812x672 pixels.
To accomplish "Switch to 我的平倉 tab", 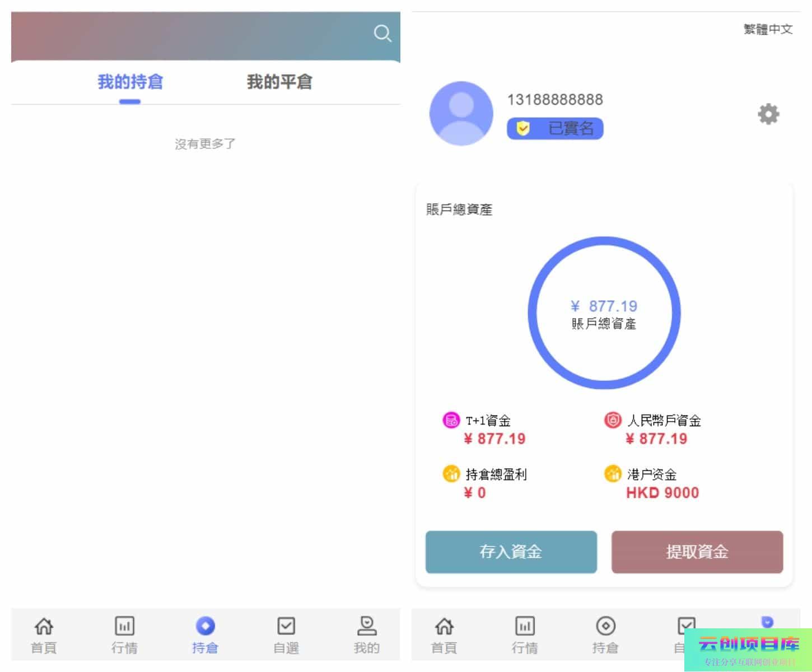I will click(x=279, y=82).
